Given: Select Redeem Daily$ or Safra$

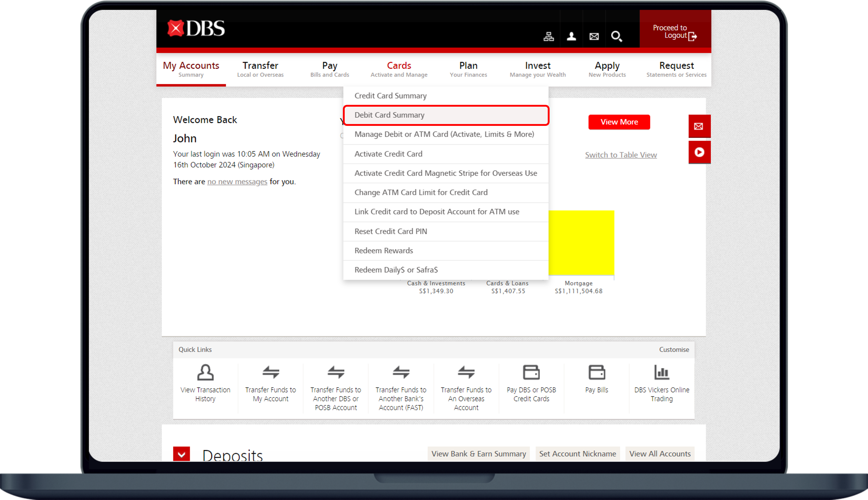Looking at the screenshot, I should pos(446,270).
